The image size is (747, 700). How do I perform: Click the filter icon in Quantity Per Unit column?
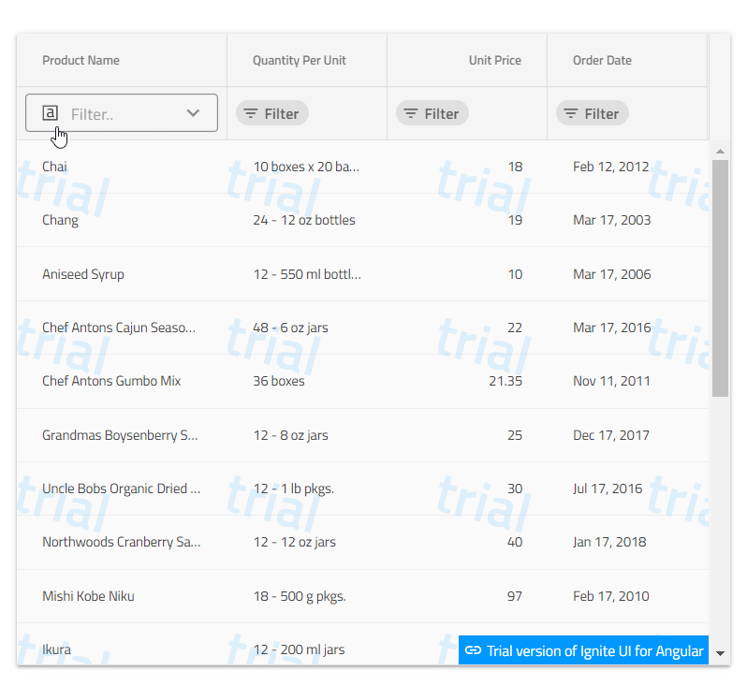pos(251,113)
